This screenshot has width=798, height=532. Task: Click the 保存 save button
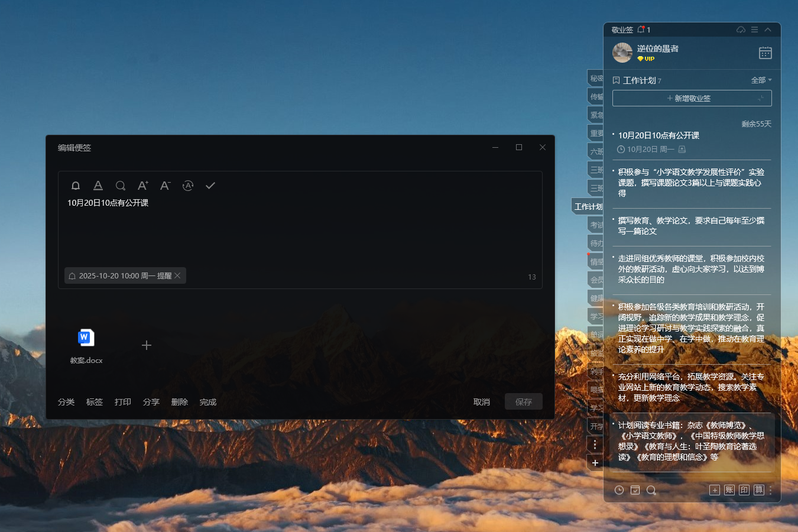[x=524, y=402]
